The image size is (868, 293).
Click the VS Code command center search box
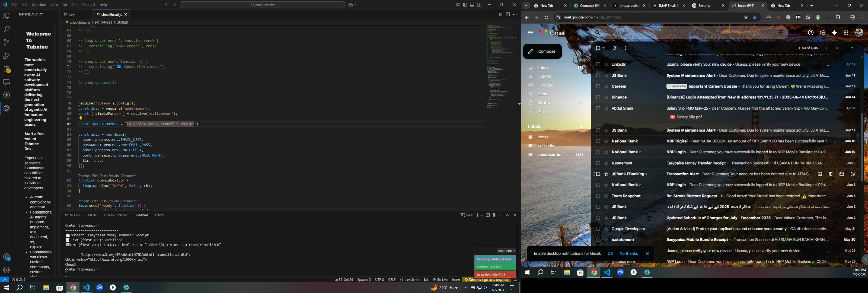pyautogui.click(x=262, y=5)
